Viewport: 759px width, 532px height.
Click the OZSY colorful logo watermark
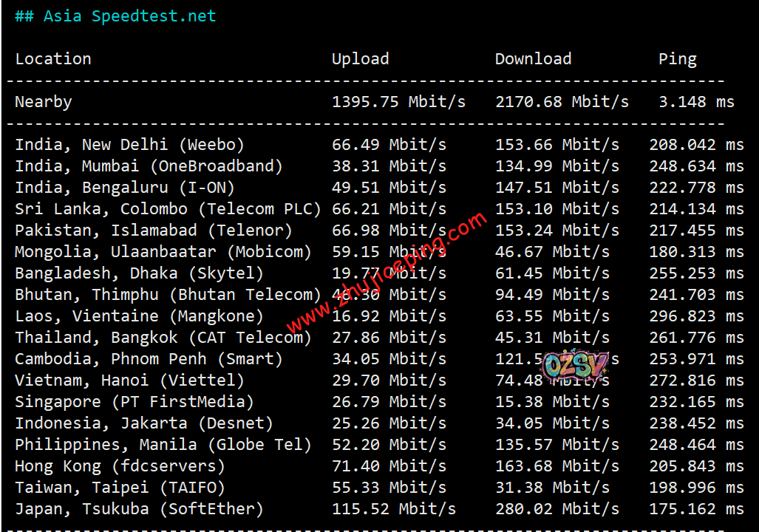(576, 364)
